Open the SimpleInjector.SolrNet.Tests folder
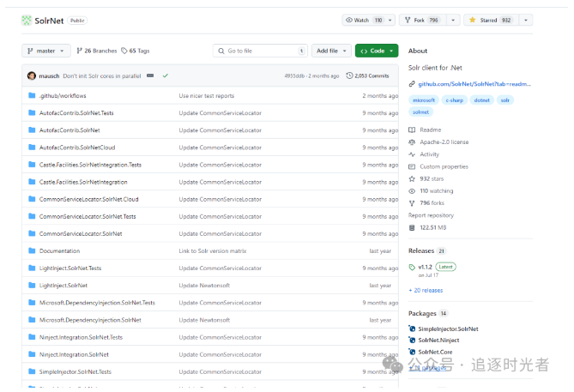This screenshot has height=392, width=574. click(x=76, y=371)
